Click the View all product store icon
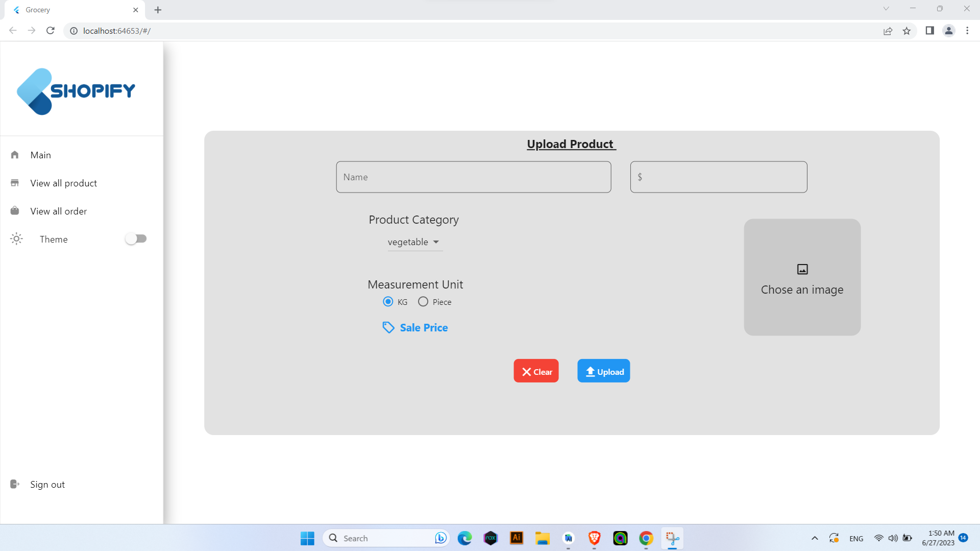 tap(15, 183)
